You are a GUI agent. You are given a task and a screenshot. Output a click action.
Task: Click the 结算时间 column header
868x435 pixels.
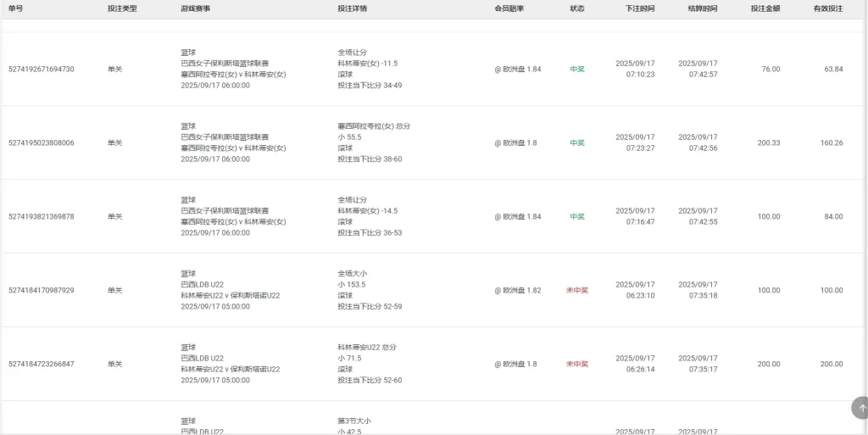[x=703, y=8]
